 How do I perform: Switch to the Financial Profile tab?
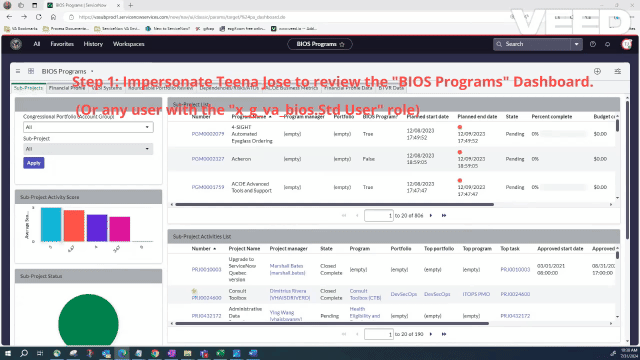tap(67, 88)
